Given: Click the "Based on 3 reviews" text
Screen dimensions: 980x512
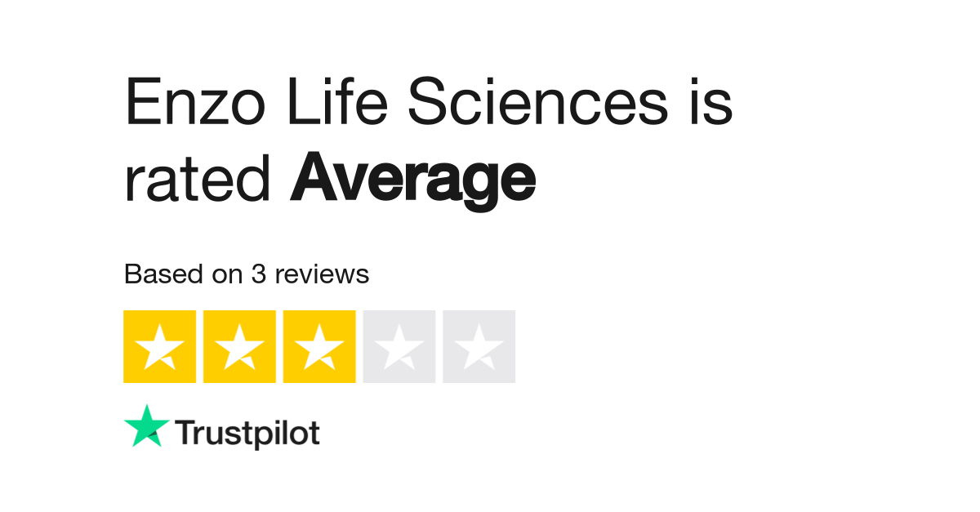Looking at the screenshot, I should point(246,274).
